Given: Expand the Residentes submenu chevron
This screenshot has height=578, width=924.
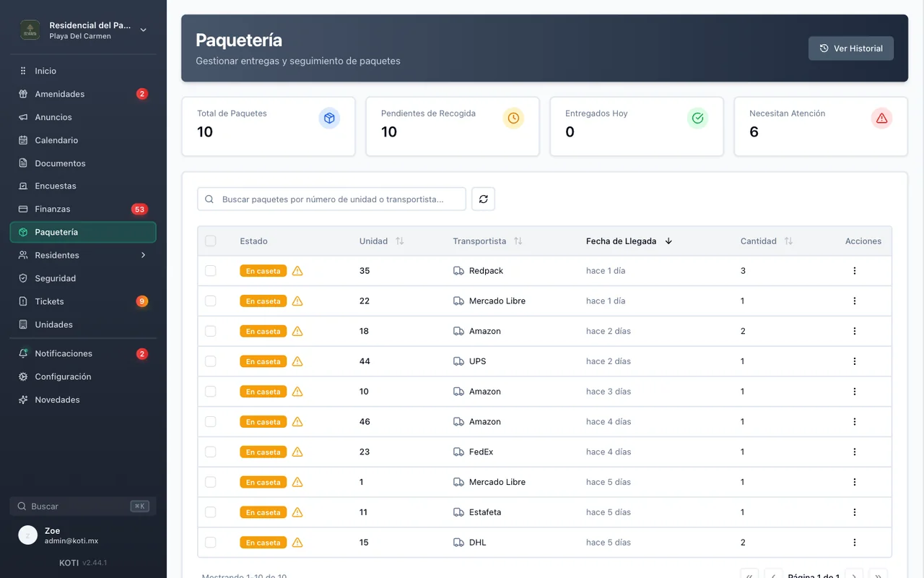Looking at the screenshot, I should click(143, 255).
